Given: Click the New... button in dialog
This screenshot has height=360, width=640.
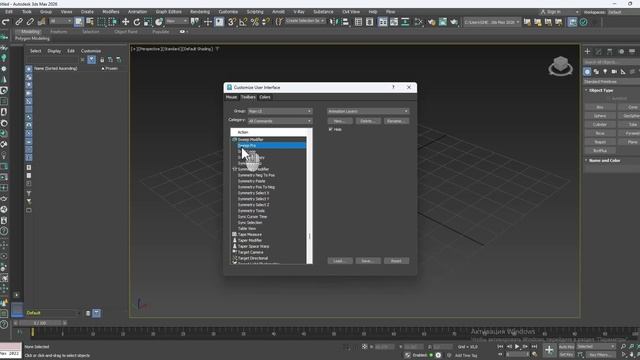Looking at the screenshot, I should tap(340, 121).
